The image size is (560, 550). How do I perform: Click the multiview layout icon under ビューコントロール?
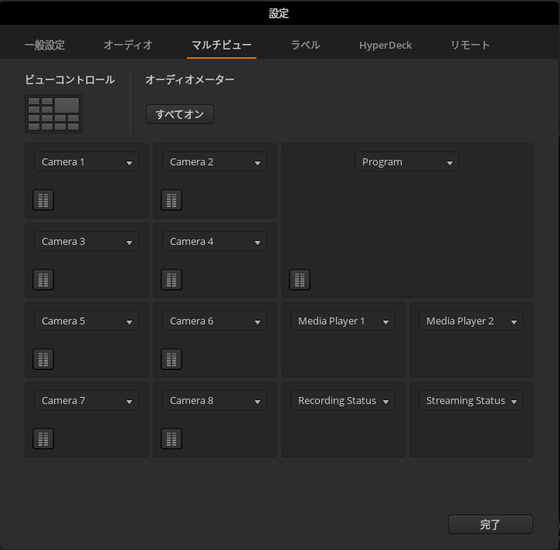point(54,114)
